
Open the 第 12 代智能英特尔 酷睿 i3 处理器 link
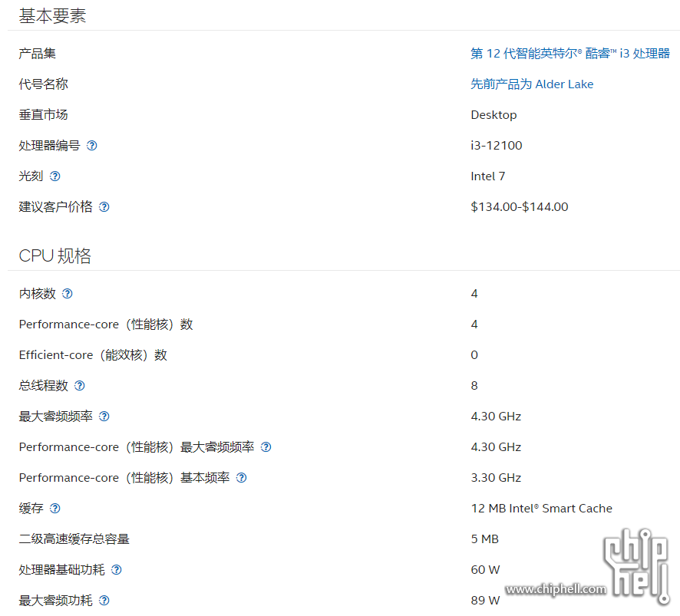pyautogui.click(x=570, y=54)
